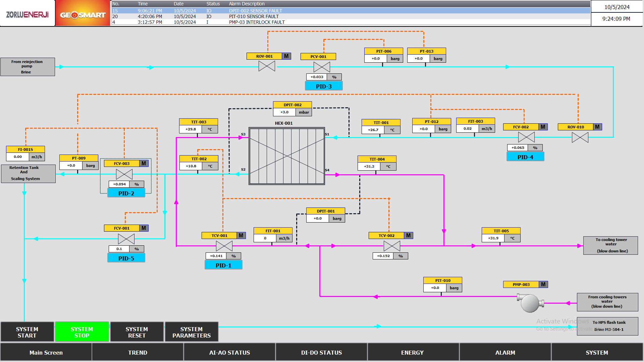644x362 pixels.
Task: Open the PID-1 controller panel
Action: (223, 265)
